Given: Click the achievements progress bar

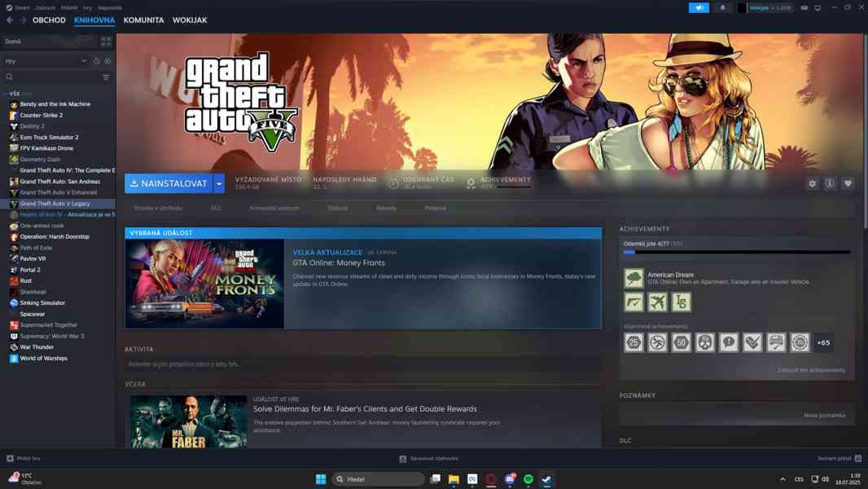Looking at the screenshot, I should tap(737, 253).
